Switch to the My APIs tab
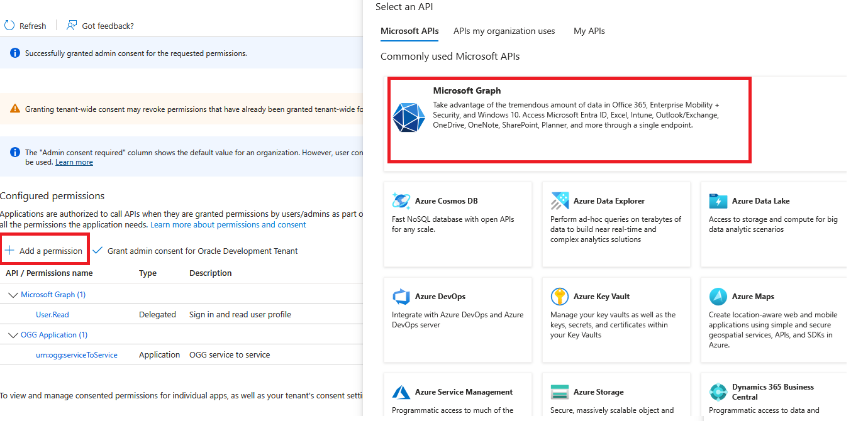This screenshot has width=868, height=421. tap(589, 31)
